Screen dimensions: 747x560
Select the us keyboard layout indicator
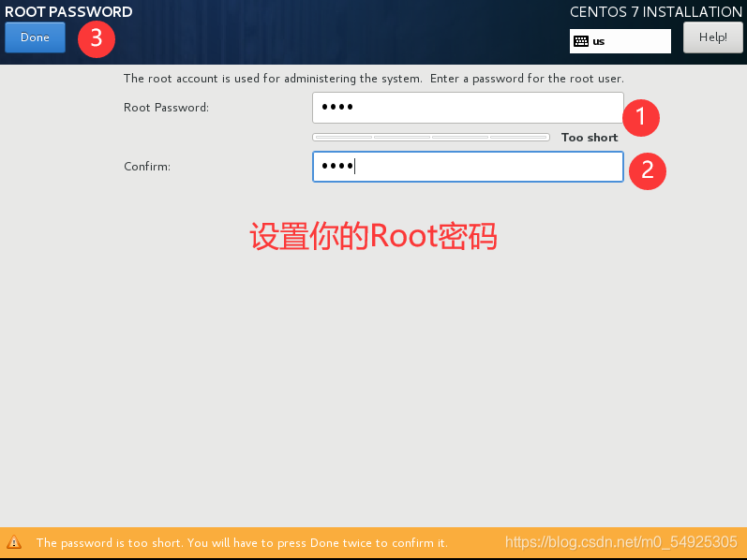[x=620, y=41]
